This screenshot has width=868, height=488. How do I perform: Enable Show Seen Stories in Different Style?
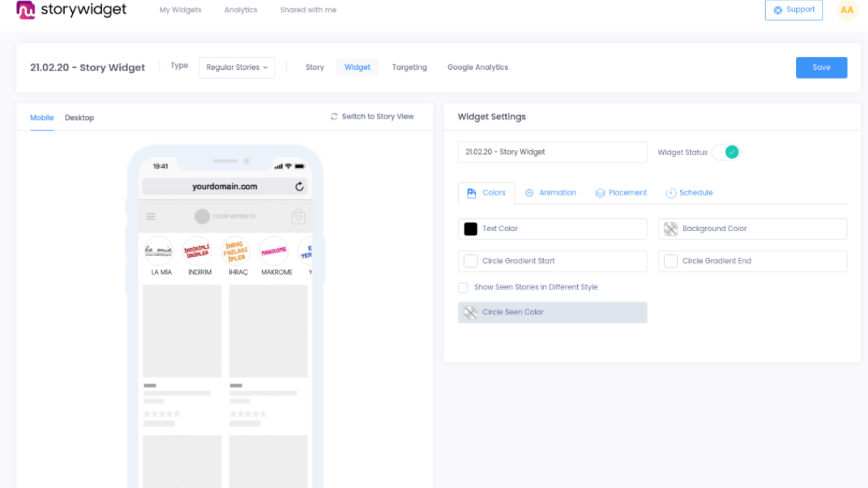(x=463, y=287)
